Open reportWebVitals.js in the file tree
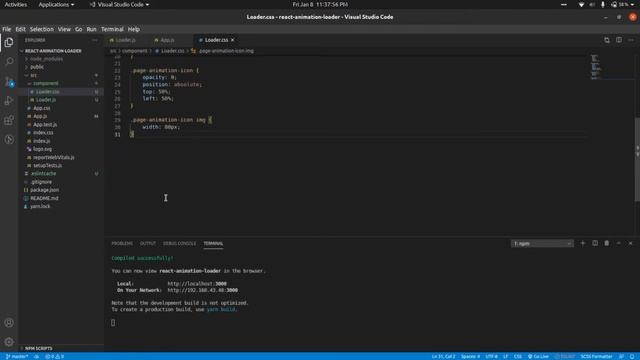 pyautogui.click(x=54, y=157)
